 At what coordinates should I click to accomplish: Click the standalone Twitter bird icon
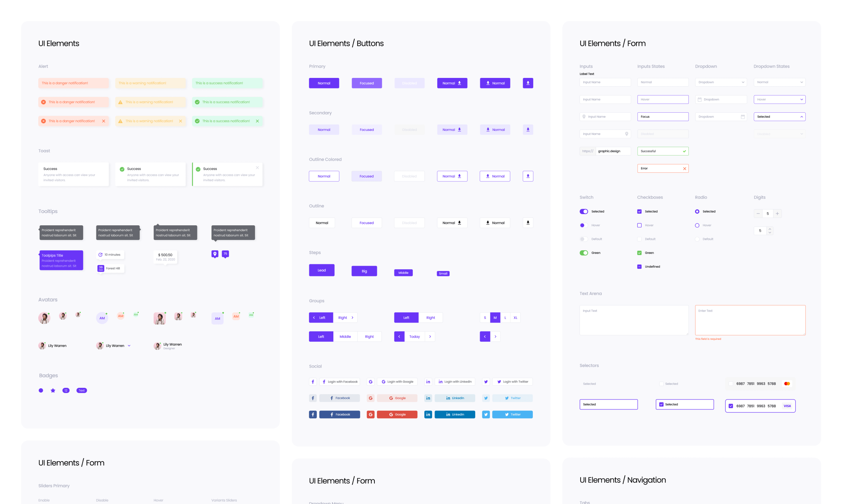coord(486,382)
